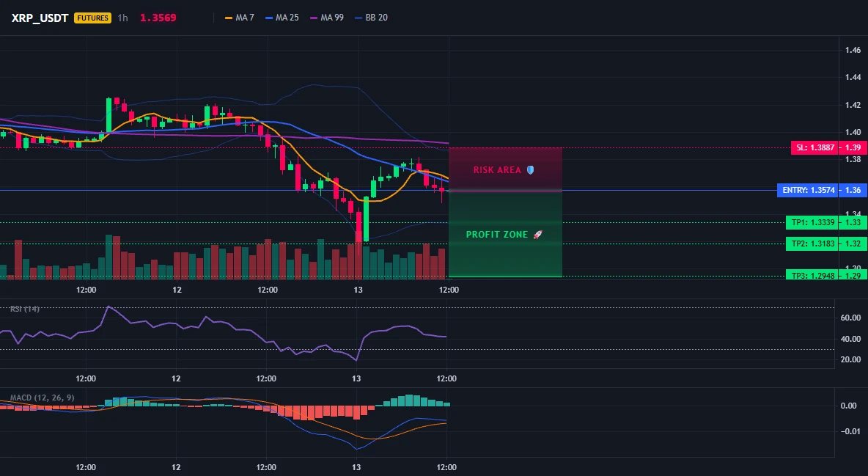
Task: Click the 1.40 price axis value
Action: (x=853, y=133)
